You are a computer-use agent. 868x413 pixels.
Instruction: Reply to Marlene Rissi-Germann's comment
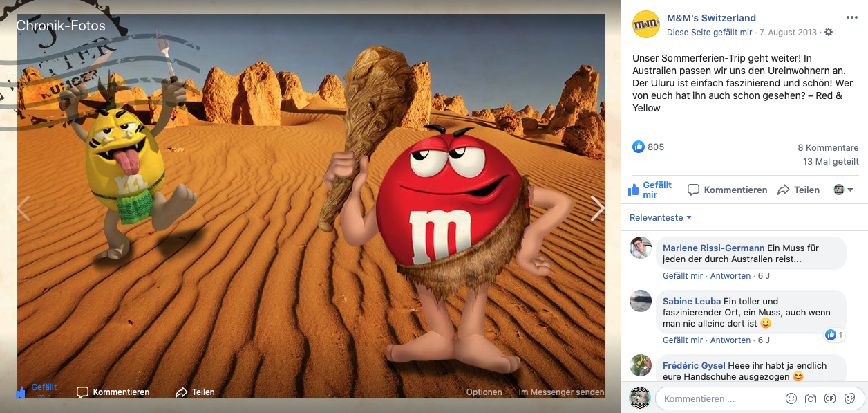tap(730, 276)
